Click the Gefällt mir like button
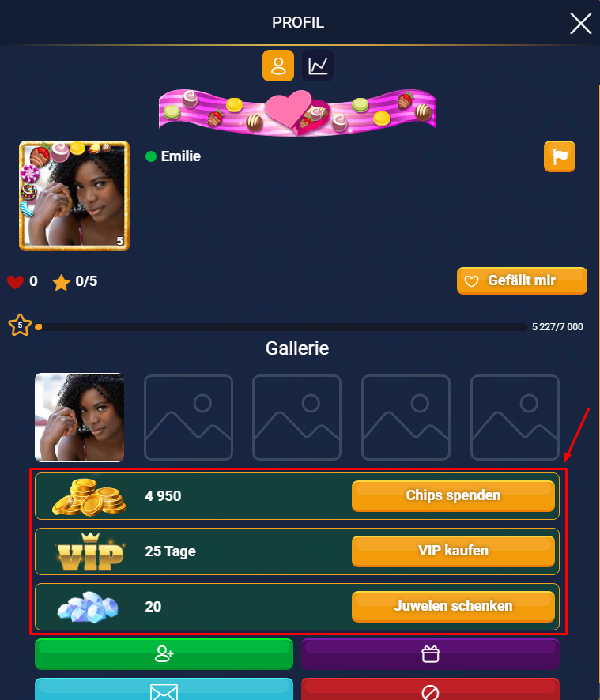This screenshot has height=700, width=600. tap(522, 280)
